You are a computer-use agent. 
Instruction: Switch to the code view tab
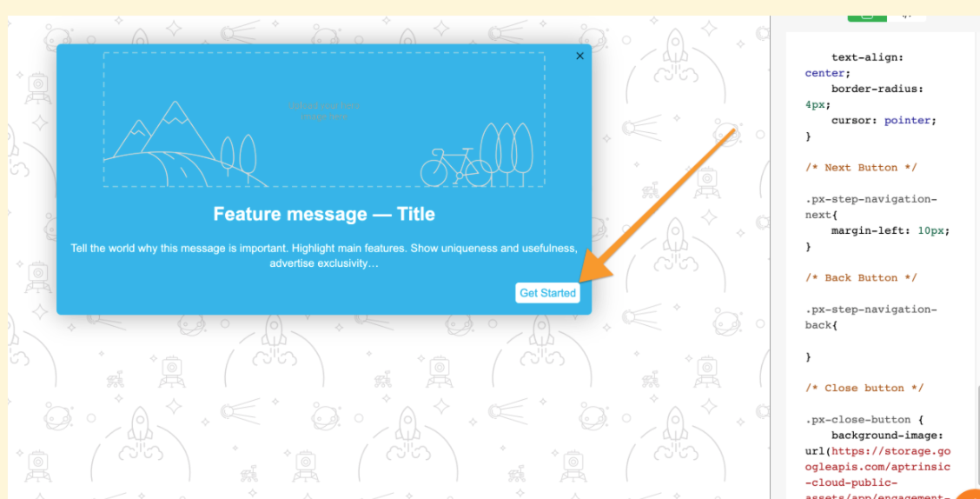[906, 17]
